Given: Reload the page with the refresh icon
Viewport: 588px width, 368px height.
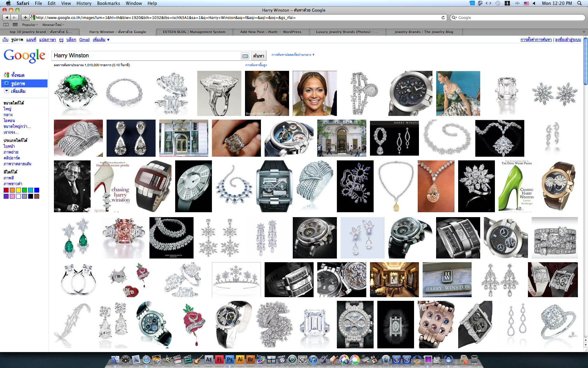Looking at the screenshot, I should click(443, 17).
